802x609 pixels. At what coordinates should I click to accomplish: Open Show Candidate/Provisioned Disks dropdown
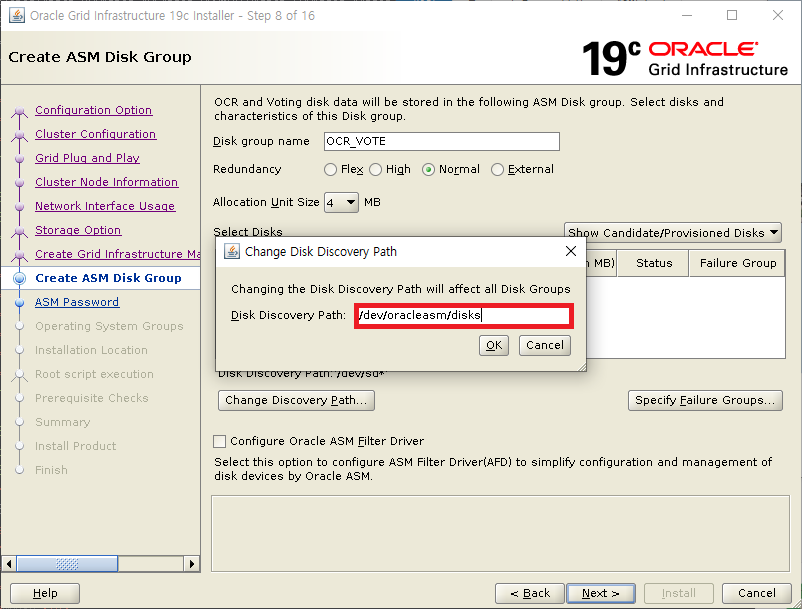tap(673, 233)
